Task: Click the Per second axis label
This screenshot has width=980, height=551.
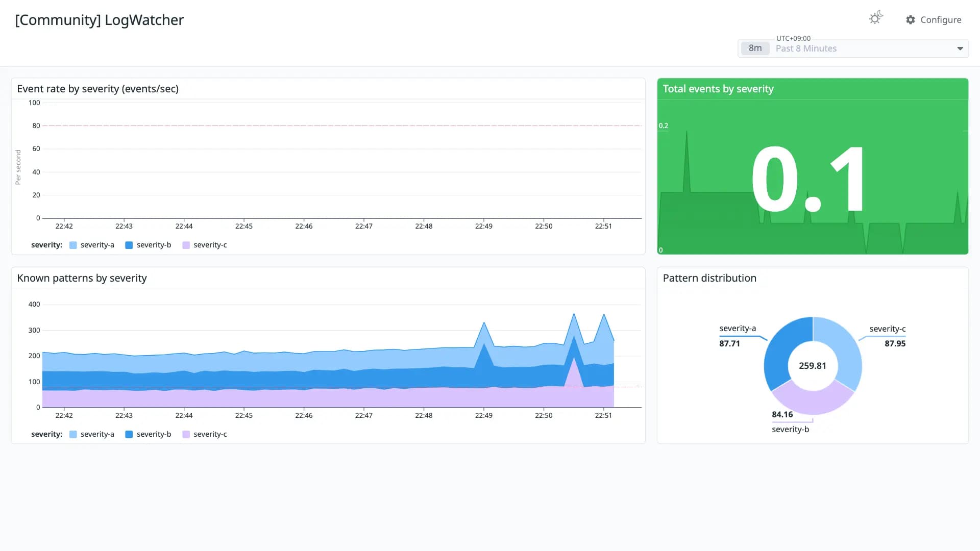Action: pyautogui.click(x=18, y=167)
